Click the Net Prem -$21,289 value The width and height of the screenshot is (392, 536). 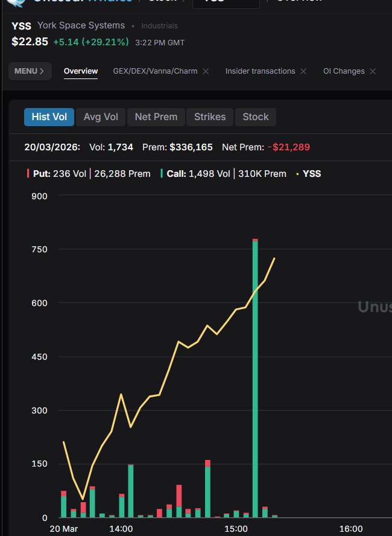coord(266,147)
